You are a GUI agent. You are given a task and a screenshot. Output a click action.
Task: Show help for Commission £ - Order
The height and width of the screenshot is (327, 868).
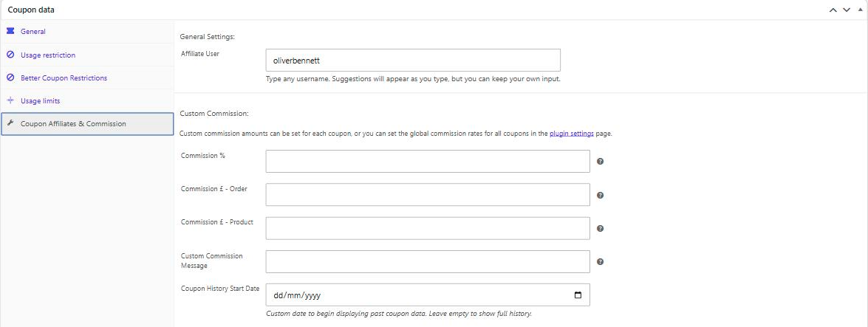click(x=600, y=196)
